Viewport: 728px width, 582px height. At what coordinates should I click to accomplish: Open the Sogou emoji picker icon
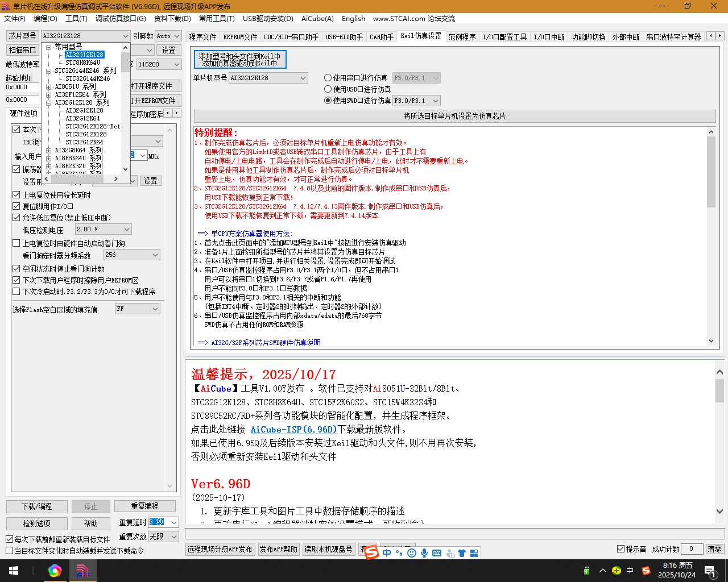pos(411,552)
